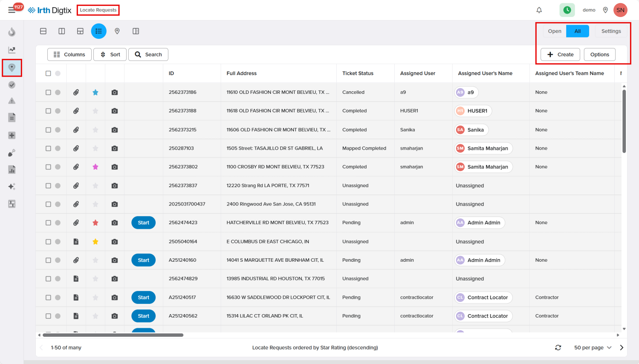Click the camera icon for ticket 2562373186
Image resolution: width=639 pixels, height=364 pixels.
click(115, 92)
